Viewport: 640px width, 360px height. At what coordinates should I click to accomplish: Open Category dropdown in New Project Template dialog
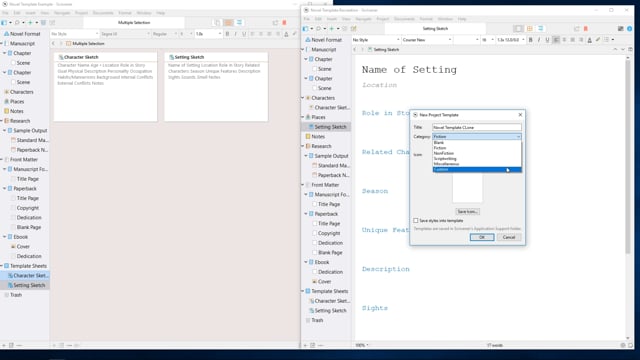pyautogui.click(x=477, y=136)
